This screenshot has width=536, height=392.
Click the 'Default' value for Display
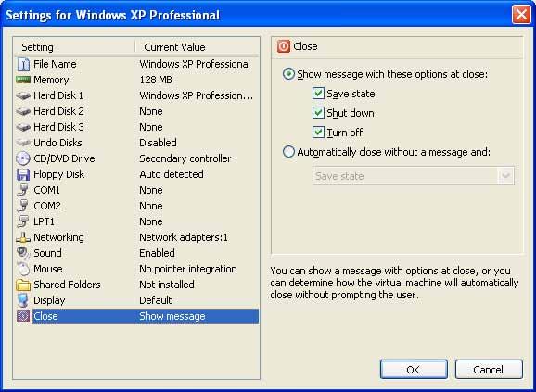156,300
